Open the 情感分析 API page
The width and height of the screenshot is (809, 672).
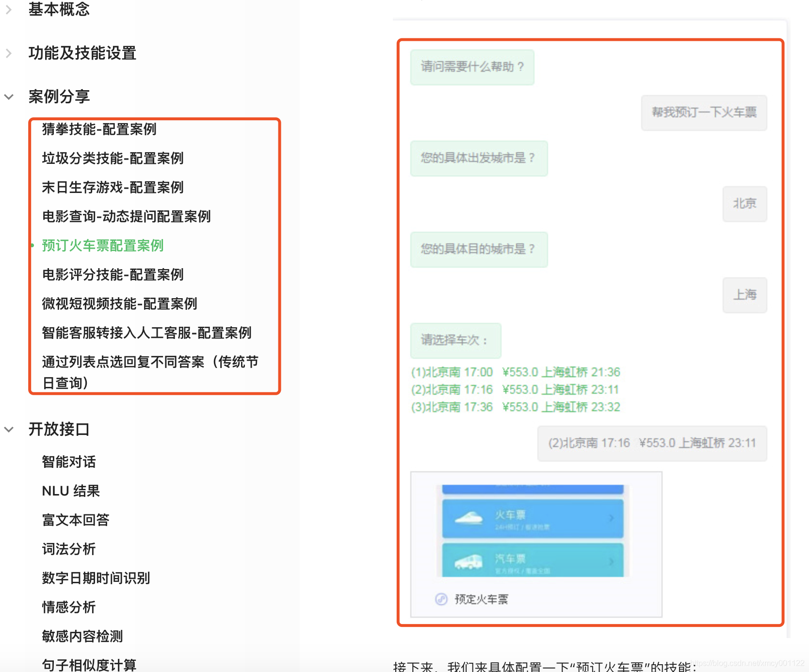click(69, 608)
